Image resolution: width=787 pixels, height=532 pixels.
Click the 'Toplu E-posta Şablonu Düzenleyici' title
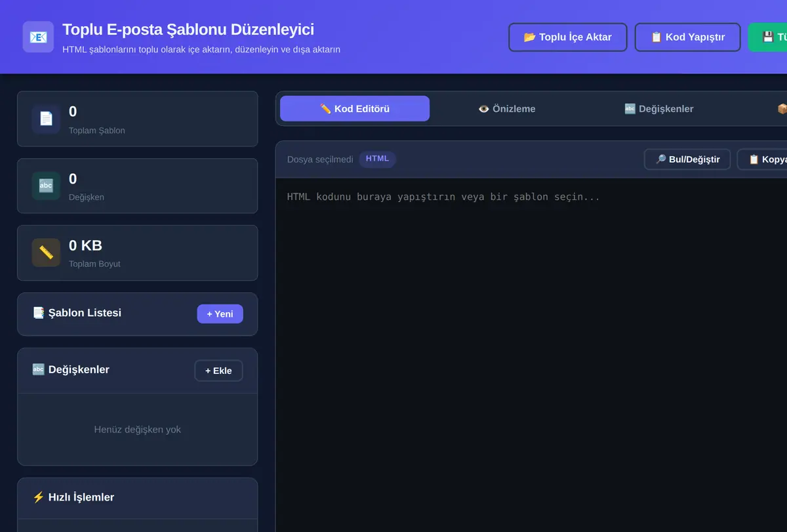pos(188,30)
